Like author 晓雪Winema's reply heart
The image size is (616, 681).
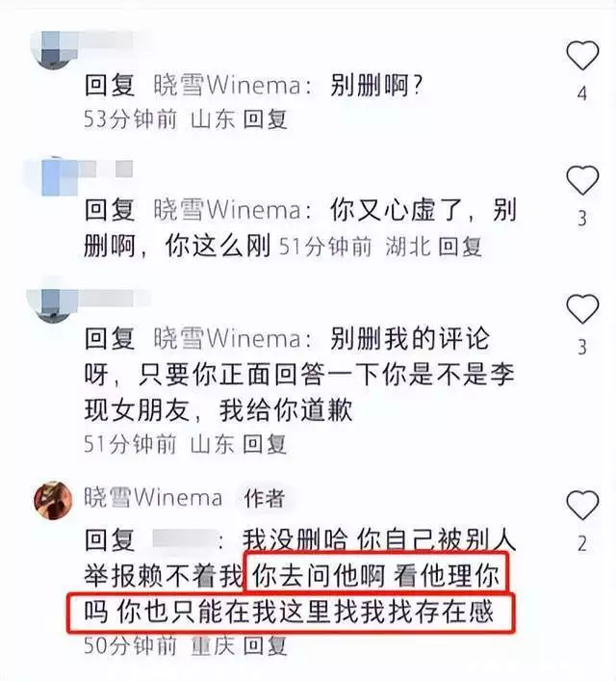582,505
